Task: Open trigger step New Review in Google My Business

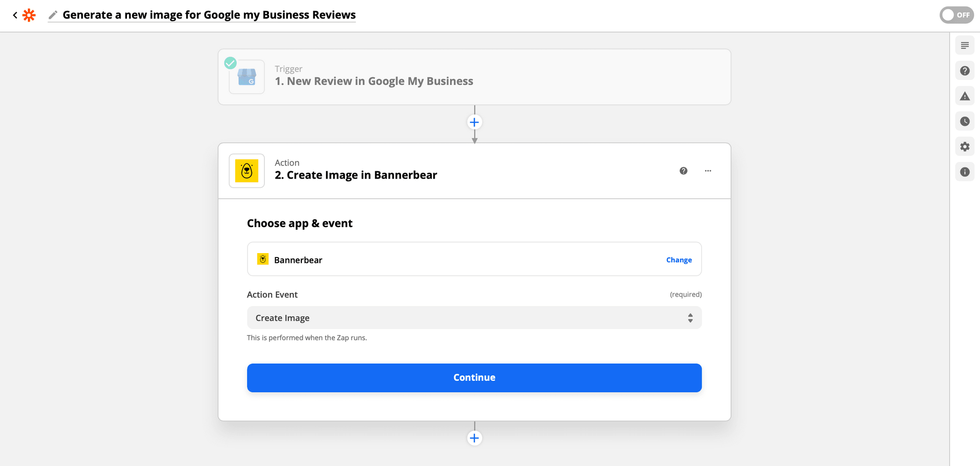Action: [474, 77]
